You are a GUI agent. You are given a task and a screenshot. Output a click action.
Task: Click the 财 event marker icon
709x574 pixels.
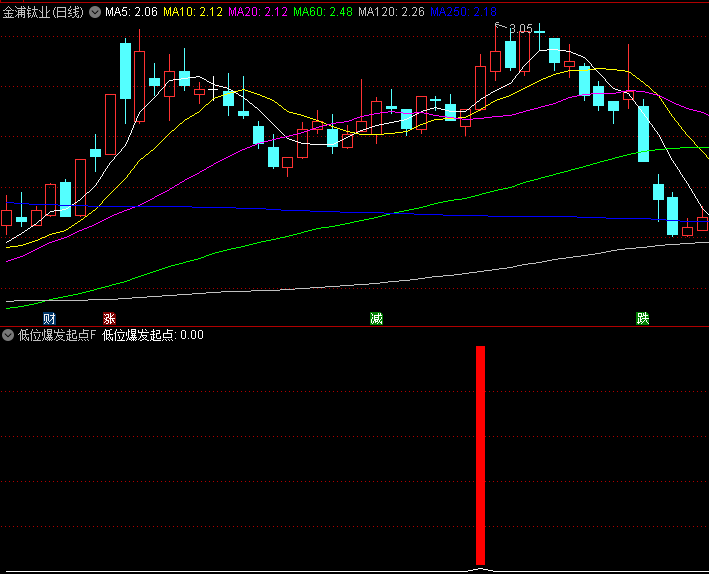coord(49,319)
